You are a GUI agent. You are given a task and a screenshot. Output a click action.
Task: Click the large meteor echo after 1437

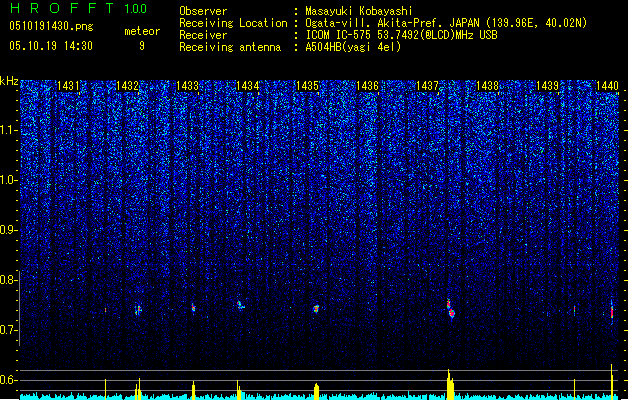click(x=450, y=309)
